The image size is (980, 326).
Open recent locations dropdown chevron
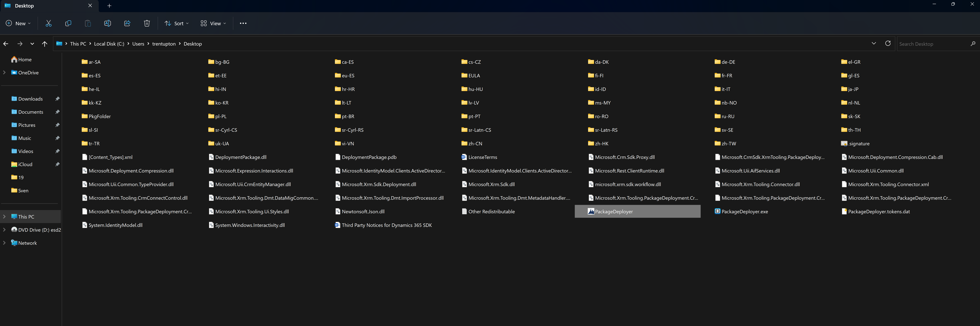pos(32,44)
